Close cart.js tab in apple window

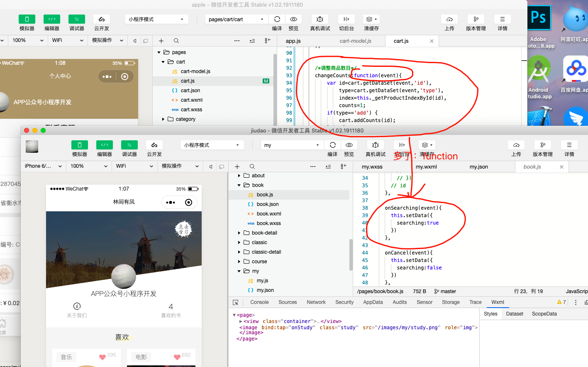coord(432,41)
